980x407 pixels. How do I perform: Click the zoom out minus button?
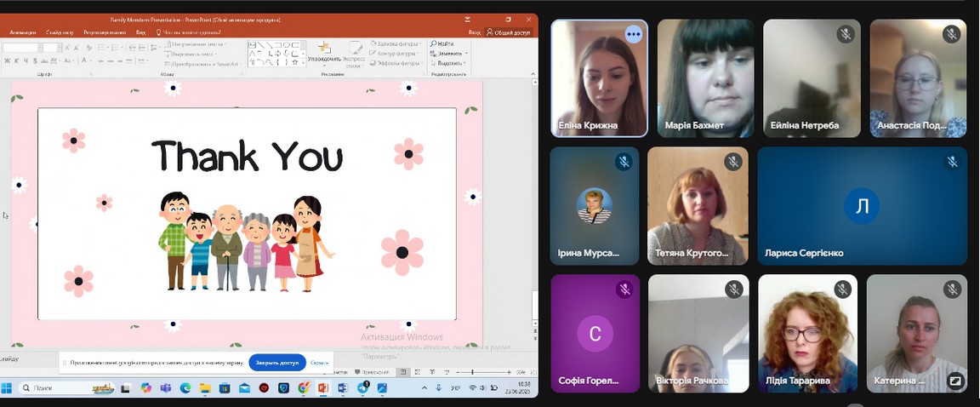pyautogui.click(x=459, y=372)
